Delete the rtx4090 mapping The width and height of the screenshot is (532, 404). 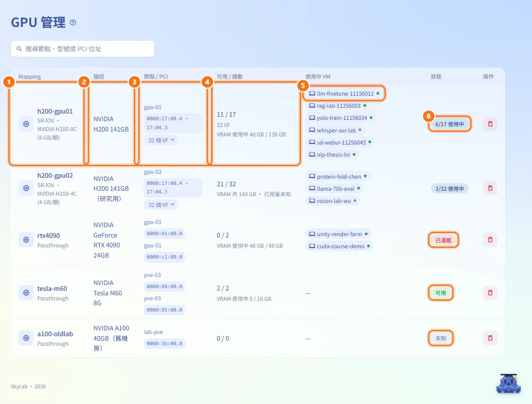click(x=490, y=240)
